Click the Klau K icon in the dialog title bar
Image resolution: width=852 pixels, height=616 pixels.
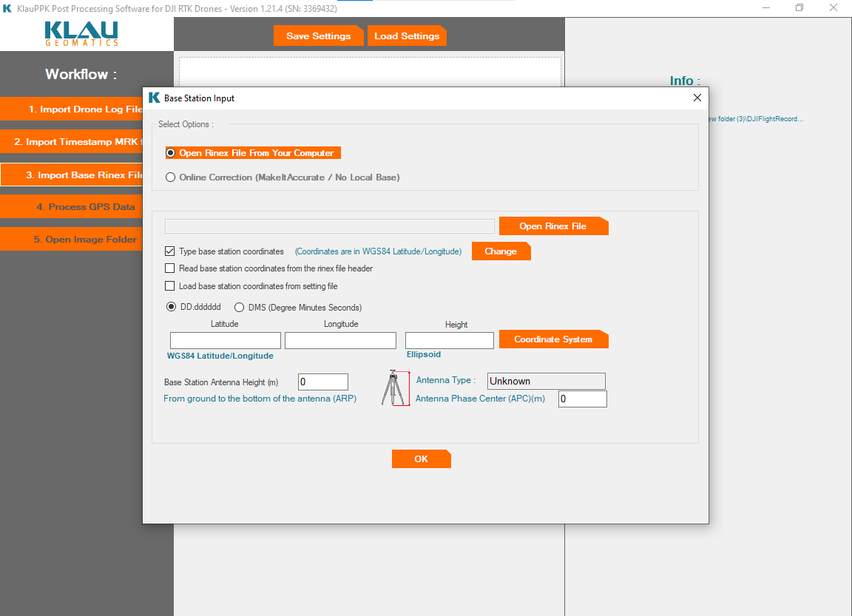155,98
